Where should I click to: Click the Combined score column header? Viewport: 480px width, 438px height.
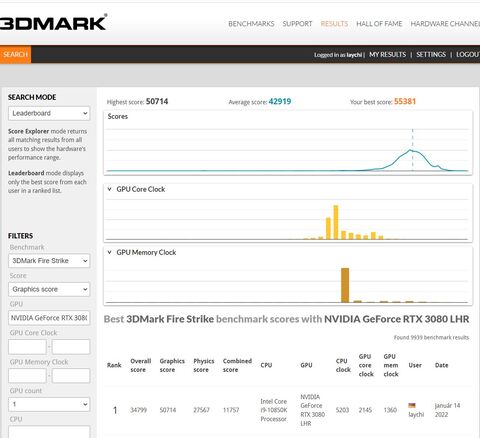tap(237, 365)
